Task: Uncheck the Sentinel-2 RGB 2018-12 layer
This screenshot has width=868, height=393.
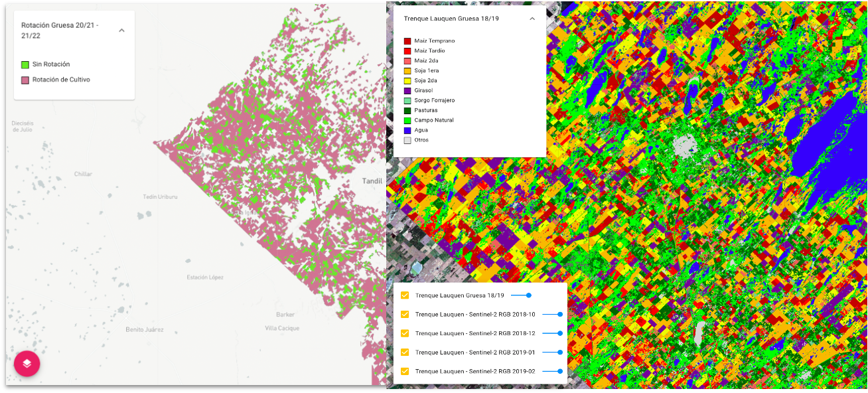Action: pos(404,332)
